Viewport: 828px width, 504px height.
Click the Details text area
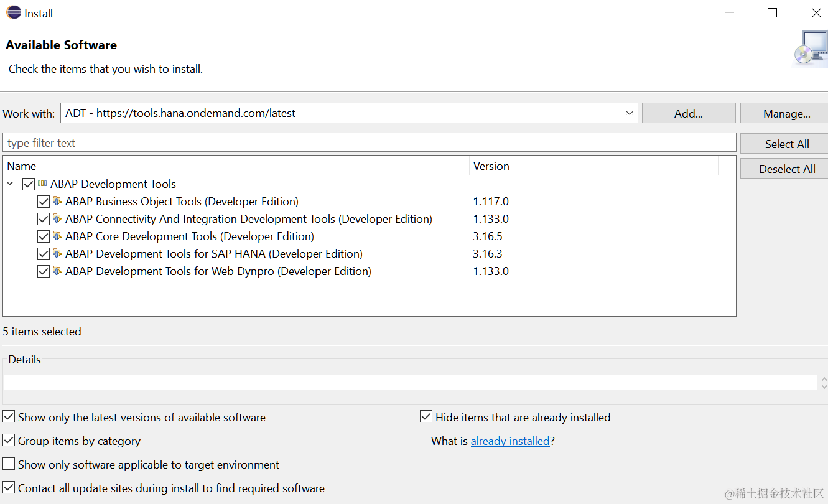tap(411, 382)
